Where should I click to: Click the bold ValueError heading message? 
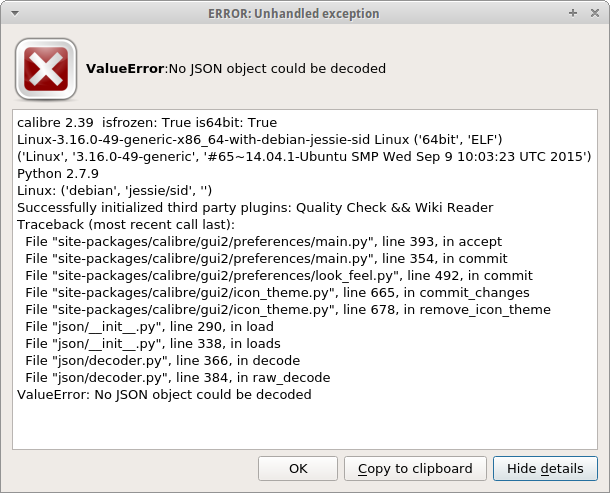point(236,69)
